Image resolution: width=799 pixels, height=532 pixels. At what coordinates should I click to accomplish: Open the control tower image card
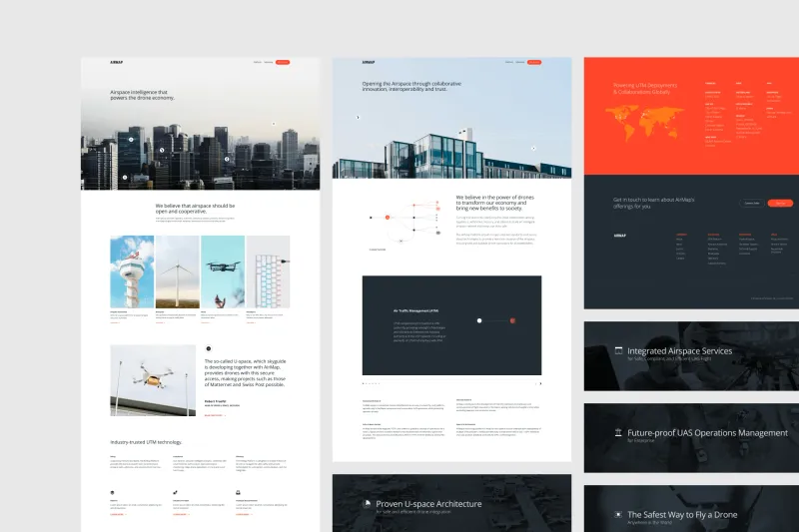[x=132, y=271]
